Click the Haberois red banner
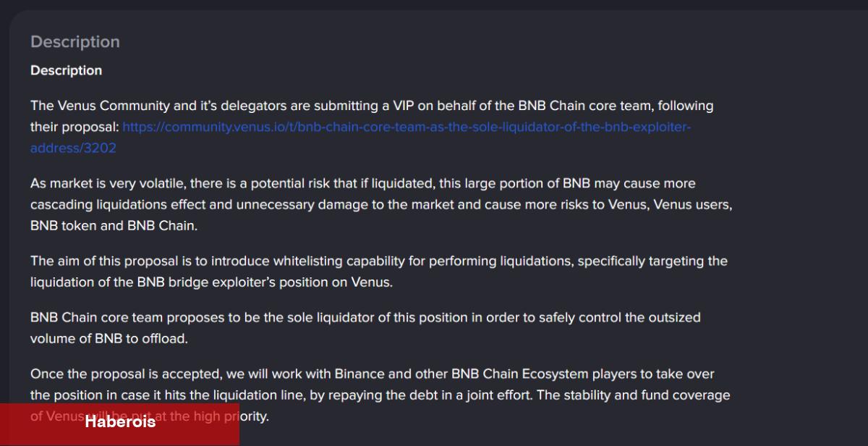The height and width of the screenshot is (446, 868). 119,424
